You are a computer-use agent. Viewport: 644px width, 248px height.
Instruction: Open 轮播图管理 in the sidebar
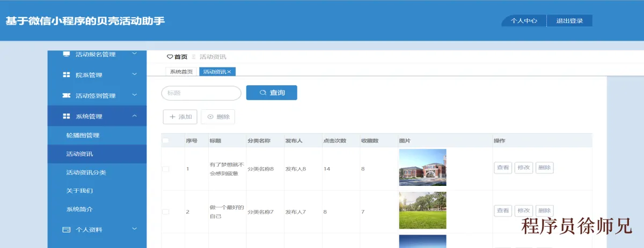click(x=97, y=136)
